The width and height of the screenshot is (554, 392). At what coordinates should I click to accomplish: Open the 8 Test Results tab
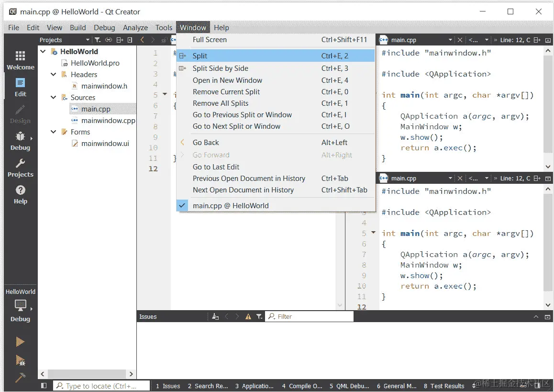click(x=444, y=386)
